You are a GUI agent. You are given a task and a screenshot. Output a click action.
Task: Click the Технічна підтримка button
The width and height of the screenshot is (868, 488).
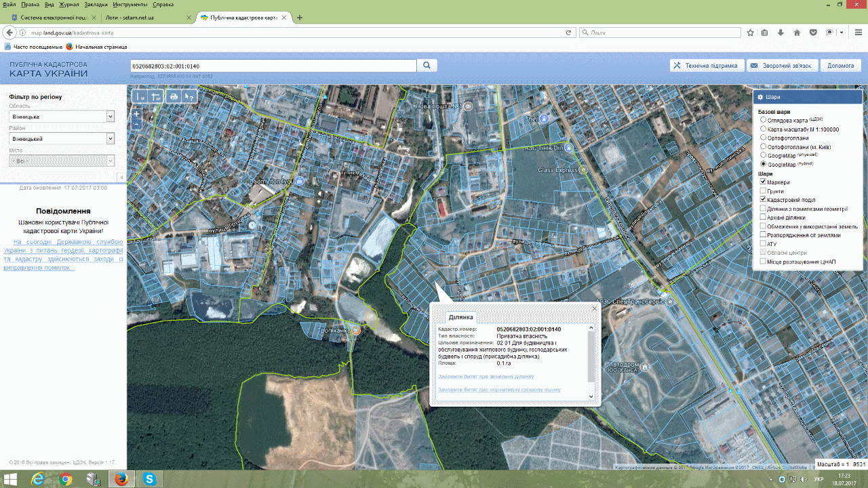coord(707,66)
